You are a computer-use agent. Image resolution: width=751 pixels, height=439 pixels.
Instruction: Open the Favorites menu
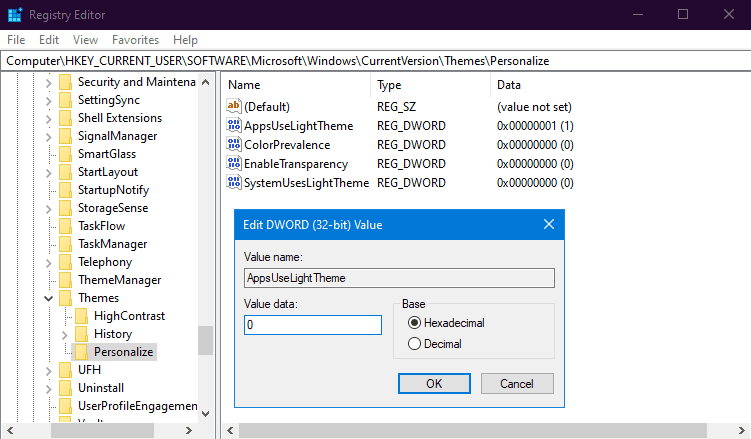tap(135, 40)
